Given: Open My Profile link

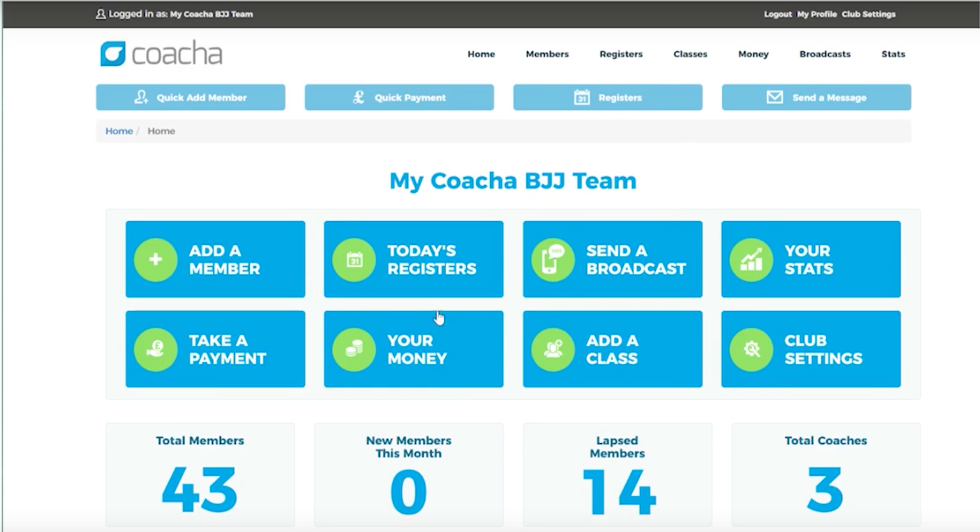Looking at the screenshot, I should 817,14.
